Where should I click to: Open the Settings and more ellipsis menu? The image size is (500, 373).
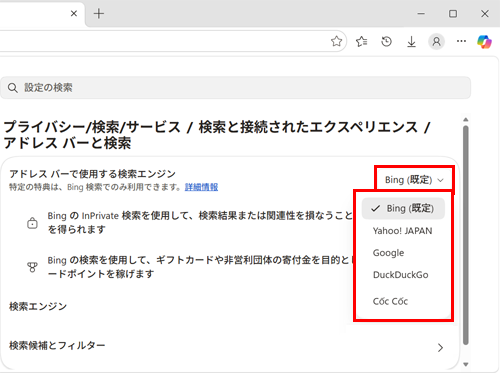pyautogui.click(x=461, y=41)
